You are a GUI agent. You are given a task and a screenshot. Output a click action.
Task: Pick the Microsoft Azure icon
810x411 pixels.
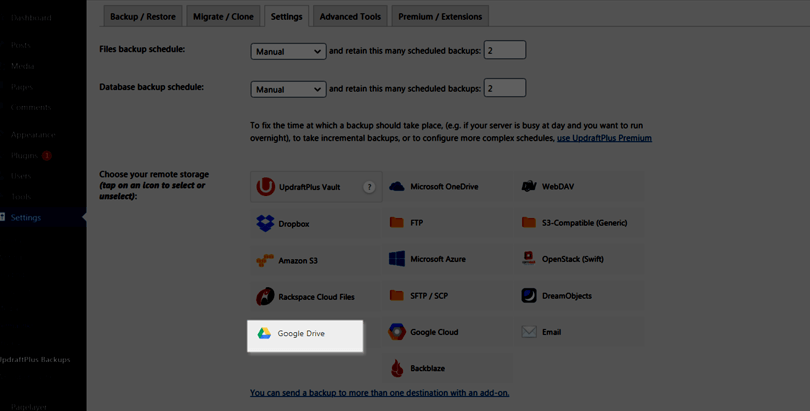click(x=397, y=259)
